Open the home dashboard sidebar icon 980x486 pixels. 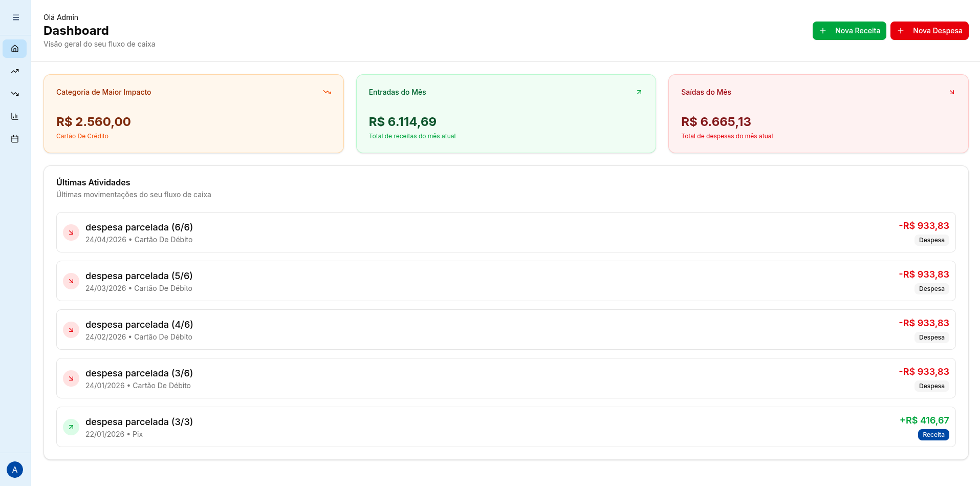click(15, 49)
